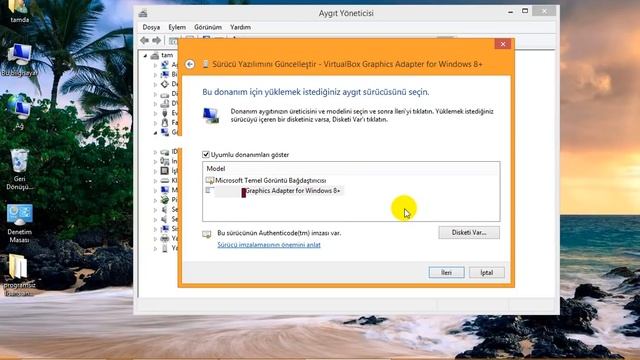Image resolution: width=640 pixels, height=360 pixels.
Task: Expand the In tree node
Action: (x=156, y=162)
